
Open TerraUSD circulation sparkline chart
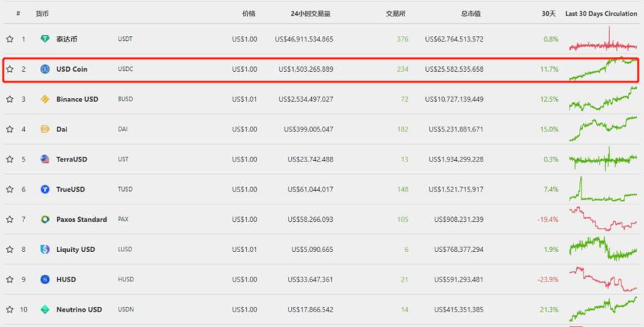tap(603, 159)
